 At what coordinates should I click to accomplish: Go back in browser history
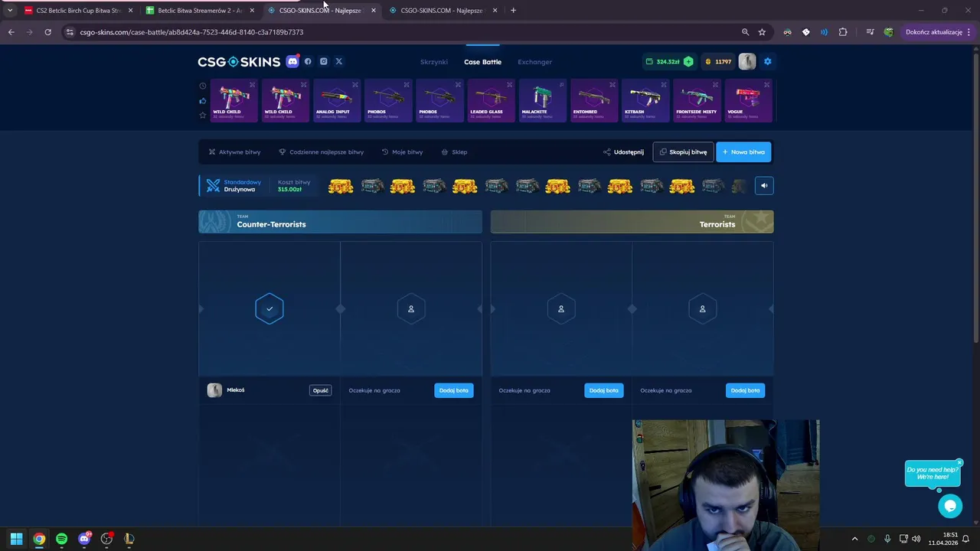[11, 32]
